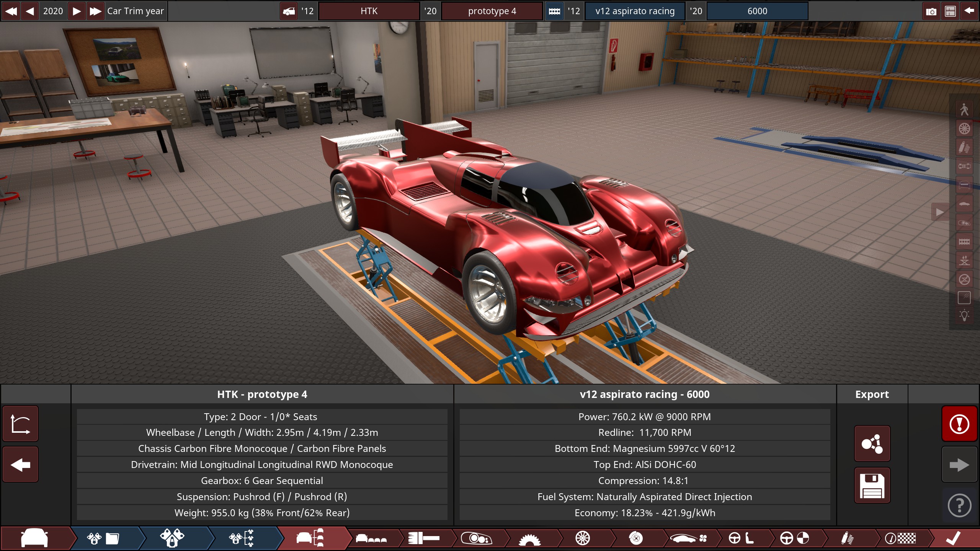This screenshot has height=551, width=980.
Task: Select the Gearbox: 6 Gear Sequential row
Action: click(262, 481)
